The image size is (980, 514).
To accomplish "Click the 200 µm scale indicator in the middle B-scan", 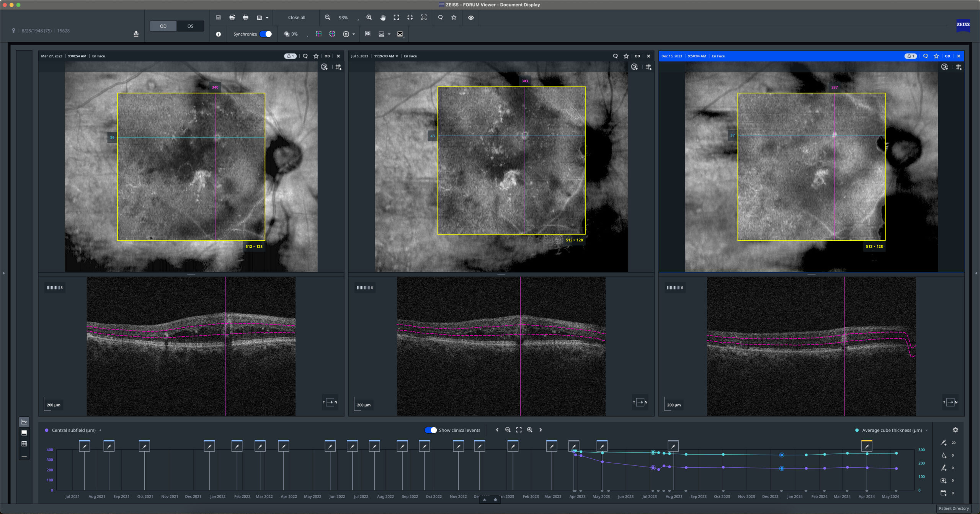I will pyautogui.click(x=364, y=405).
